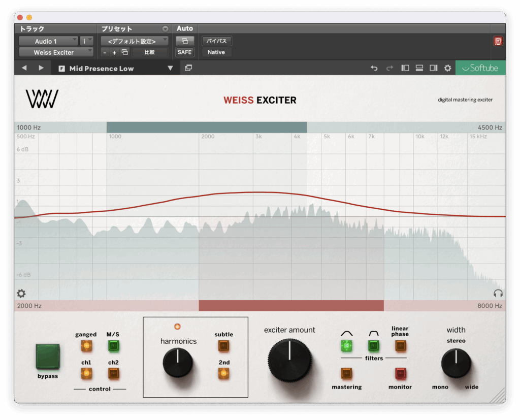Select the bell-shaped filter button

[346, 346]
